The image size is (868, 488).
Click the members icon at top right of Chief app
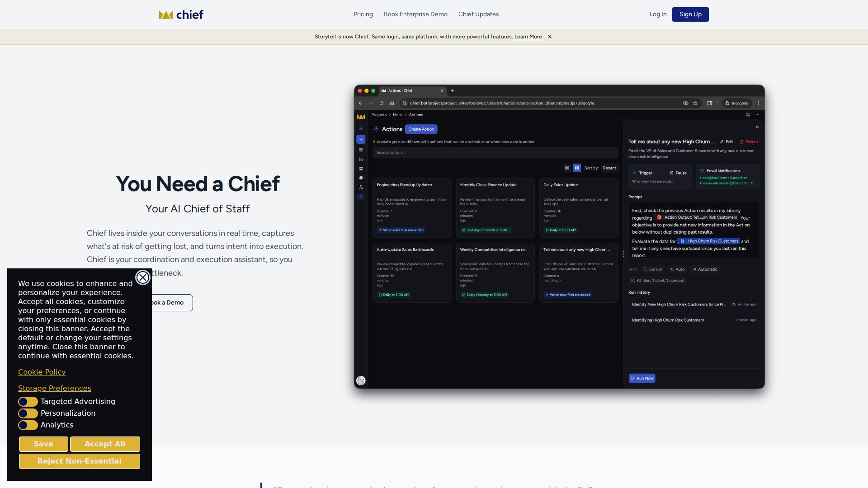click(x=748, y=115)
